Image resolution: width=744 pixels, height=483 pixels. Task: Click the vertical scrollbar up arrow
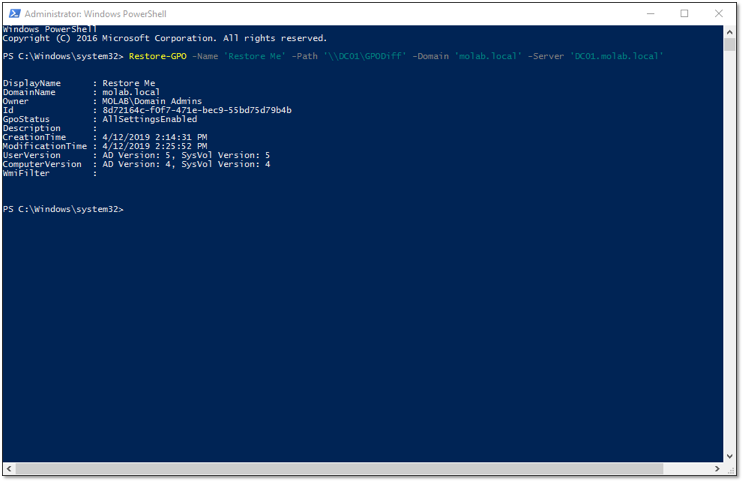tap(729, 31)
